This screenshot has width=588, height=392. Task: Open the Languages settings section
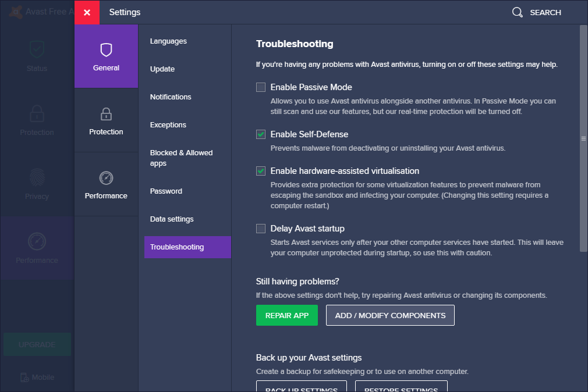click(x=168, y=41)
